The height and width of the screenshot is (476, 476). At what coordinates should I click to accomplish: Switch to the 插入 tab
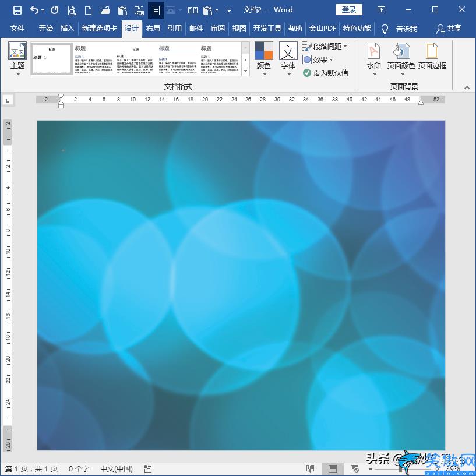pyautogui.click(x=68, y=29)
